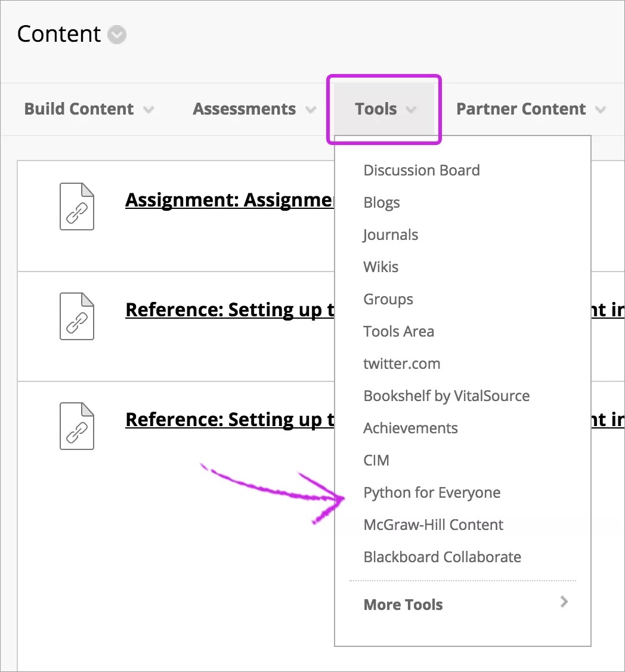Open Blackboard Collaborate from the Tools menu

442,557
